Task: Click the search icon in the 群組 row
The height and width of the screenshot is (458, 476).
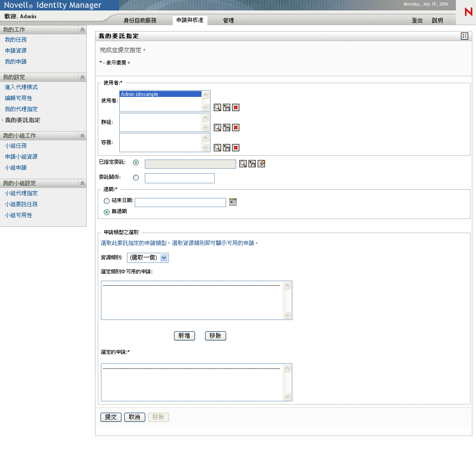Action: (x=217, y=128)
